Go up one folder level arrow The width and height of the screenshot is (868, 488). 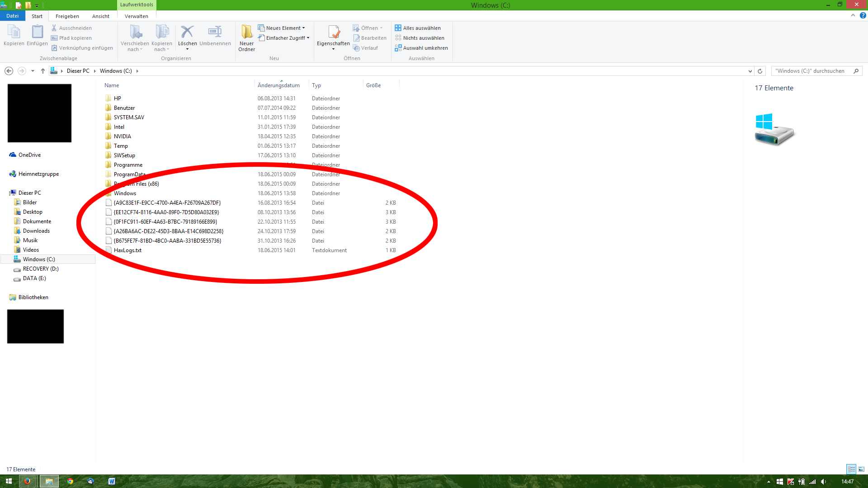click(x=43, y=71)
